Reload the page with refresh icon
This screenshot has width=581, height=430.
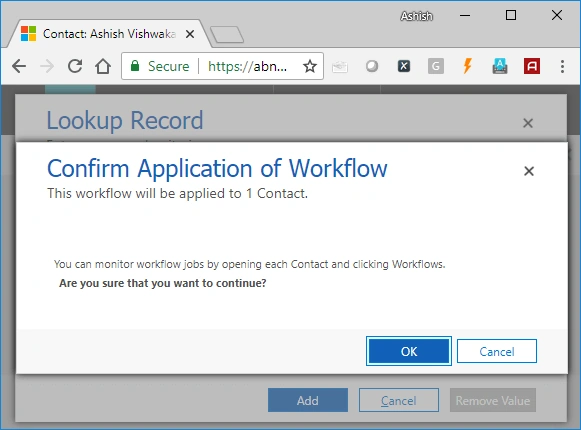tap(75, 66)
